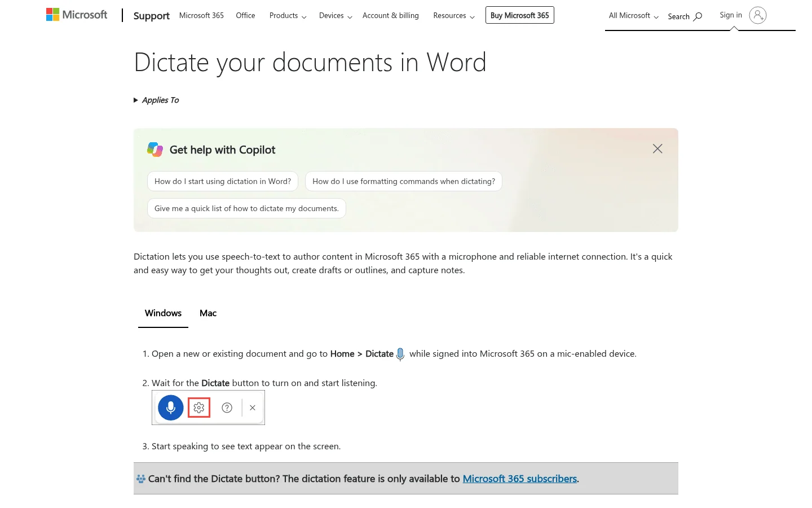Expand the Applies To section
Screen dimensions: 812x508
(x=156, y=100)
